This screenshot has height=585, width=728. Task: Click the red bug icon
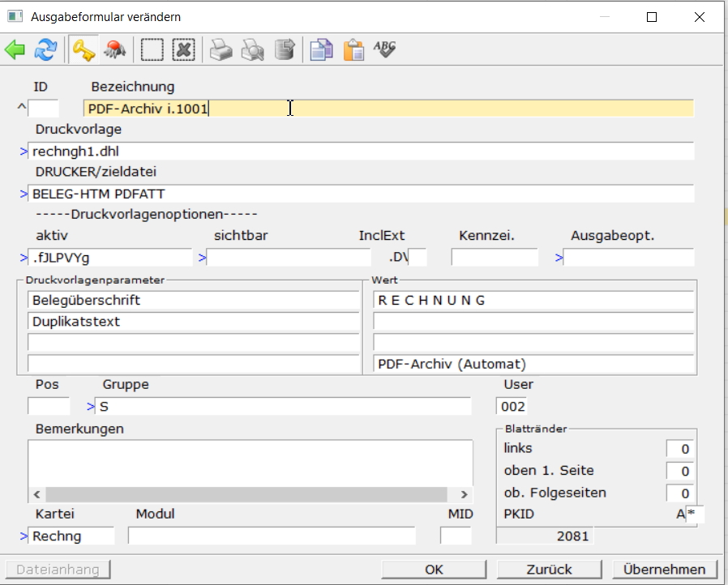113,50
